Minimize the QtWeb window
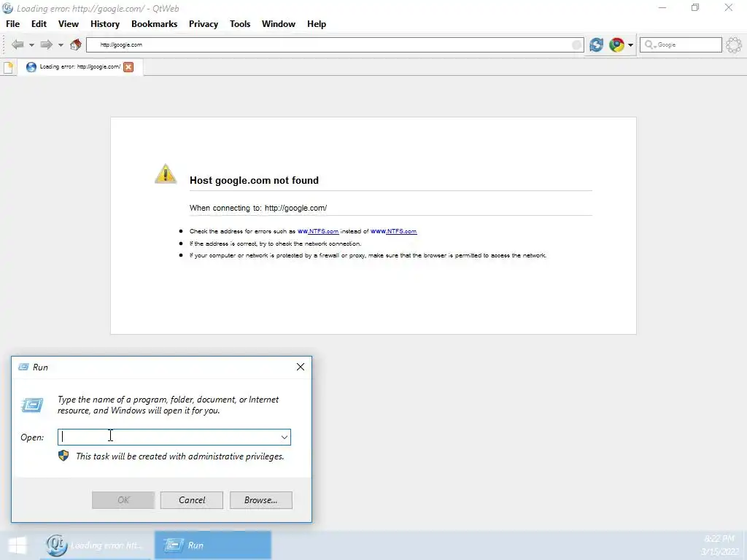747x560 pixels. 662,7
